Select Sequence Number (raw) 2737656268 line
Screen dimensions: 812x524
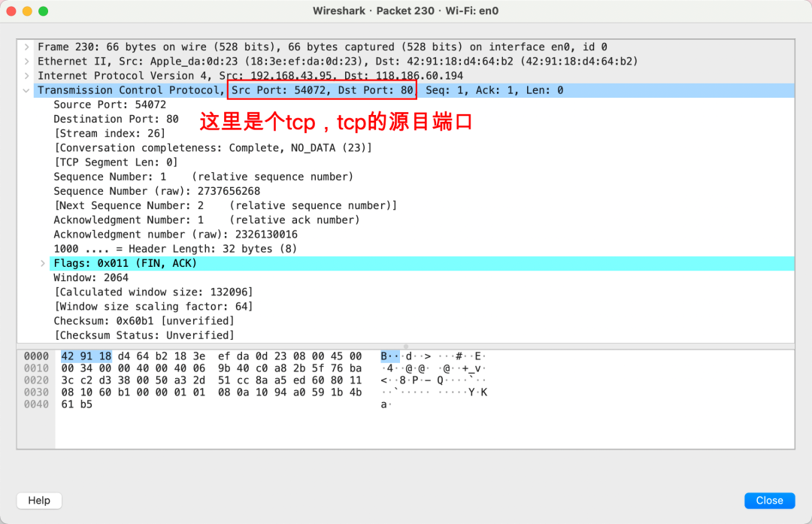coord(157,192)
